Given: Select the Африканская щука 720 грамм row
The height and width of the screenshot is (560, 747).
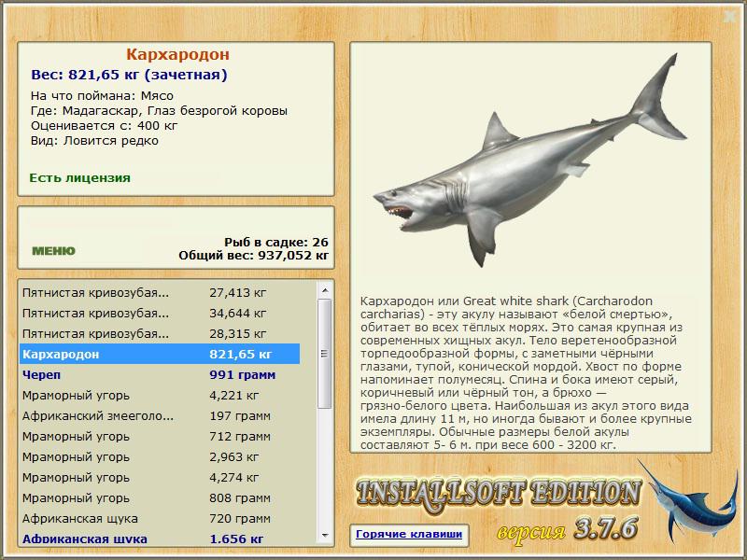Looking at the screenshot, I should point(160,518).
